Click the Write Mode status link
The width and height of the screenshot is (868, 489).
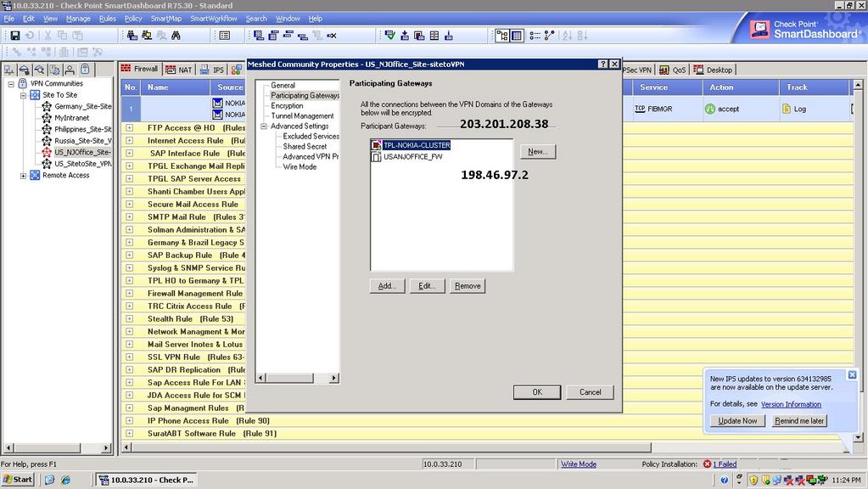coord(579,464)
